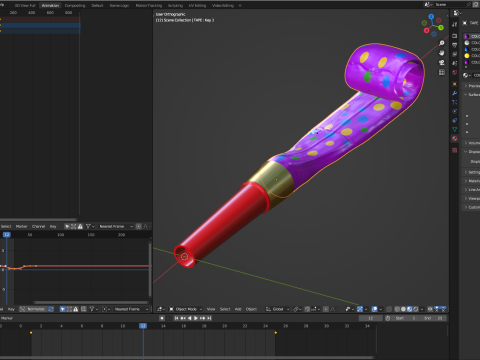
Task: Jump to the previous keyframe
Action: click(x=183, y=318)
